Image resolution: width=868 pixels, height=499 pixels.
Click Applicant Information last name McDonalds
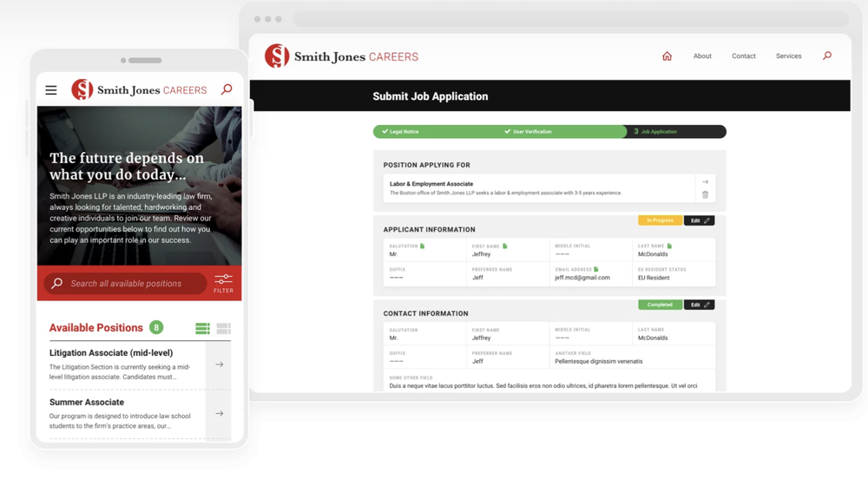tap(653, 254)
